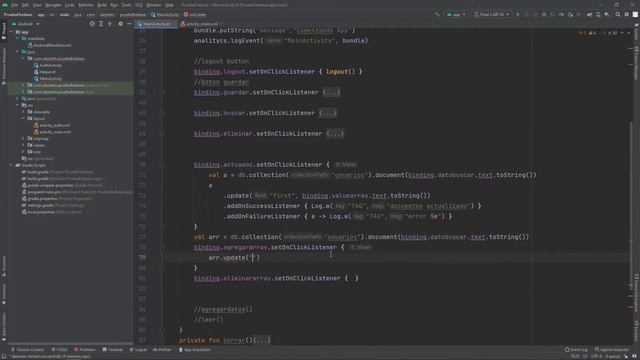The height and width of the screenshot is (360, 640).
Task: Expand folded guardar click listener block
Action: (331, 93)
